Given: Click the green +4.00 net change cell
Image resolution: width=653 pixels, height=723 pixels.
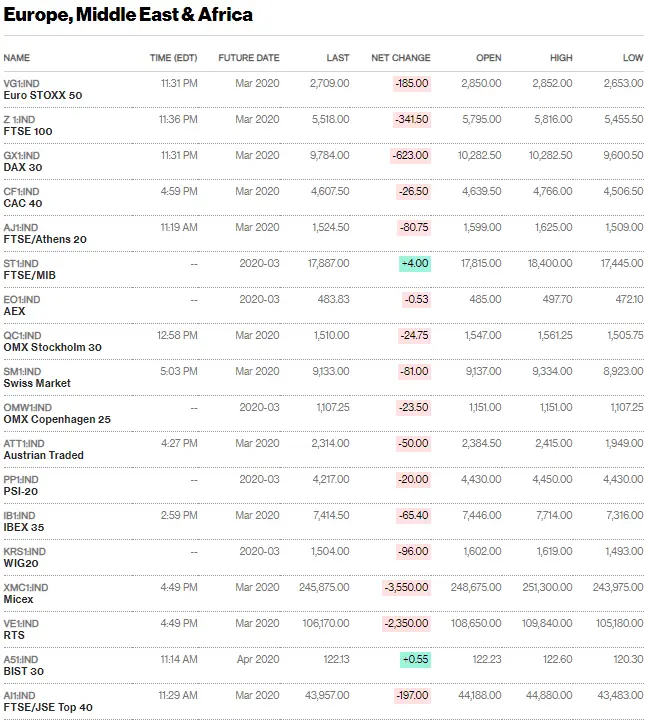Looking at the screenshot, I should point(414,263).
